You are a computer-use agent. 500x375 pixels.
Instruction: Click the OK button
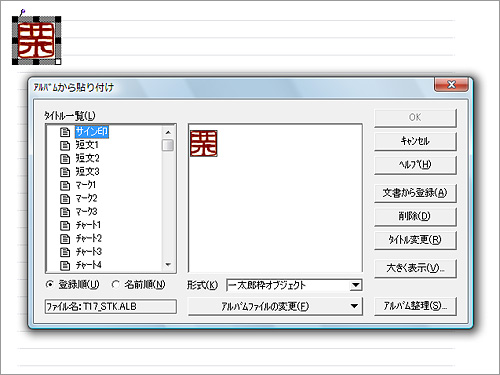(415, 117)
